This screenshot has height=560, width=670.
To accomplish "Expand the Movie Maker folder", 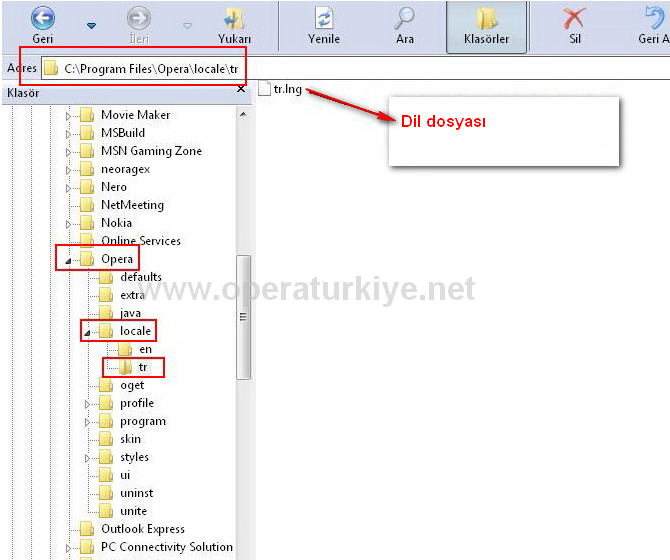I will pyautogui.click(x=68, y=116).
